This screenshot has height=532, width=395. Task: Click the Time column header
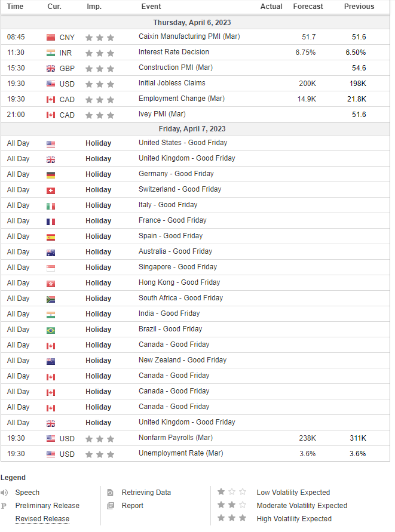(x=15, y=7)
